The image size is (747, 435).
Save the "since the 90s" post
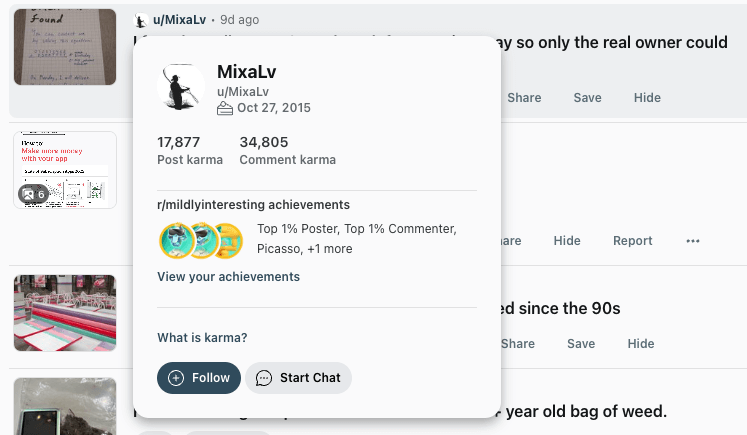581,344
